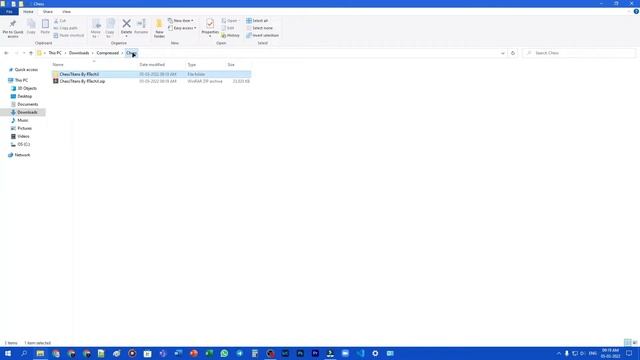The width and height of the screenshot is (640, 360).
Task: Open the File menu tab
Action: [9, 12]
